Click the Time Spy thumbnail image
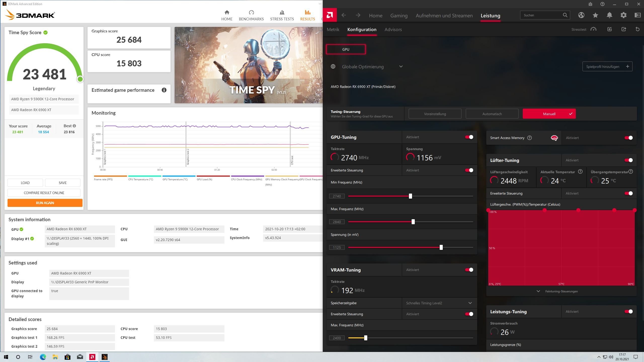This screenshot has height=362, width=644. [249, 65]
